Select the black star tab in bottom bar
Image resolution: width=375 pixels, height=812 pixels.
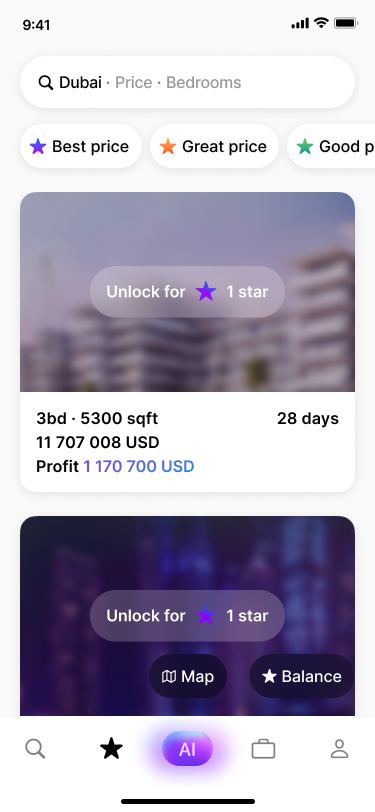(111, 749)
